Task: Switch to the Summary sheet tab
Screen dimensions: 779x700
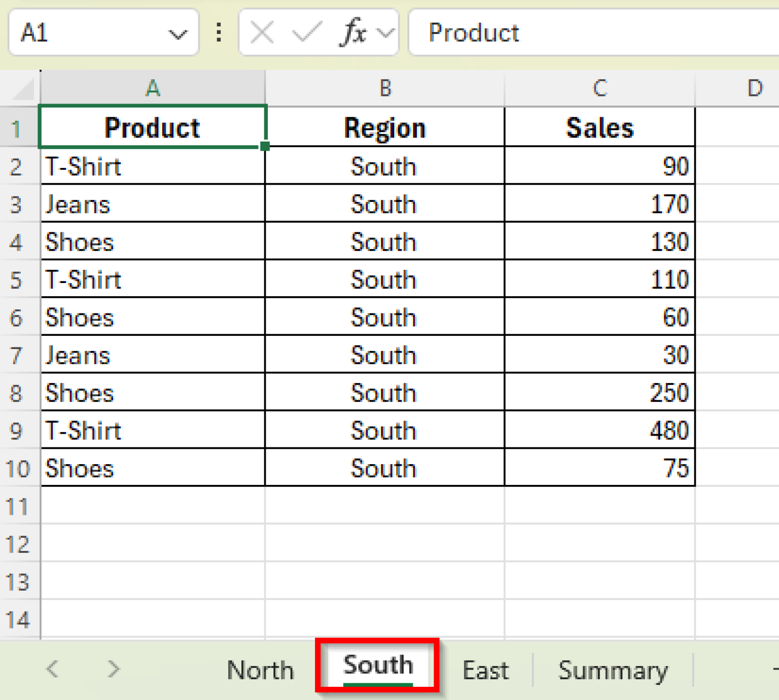Action: coord(613,670)
